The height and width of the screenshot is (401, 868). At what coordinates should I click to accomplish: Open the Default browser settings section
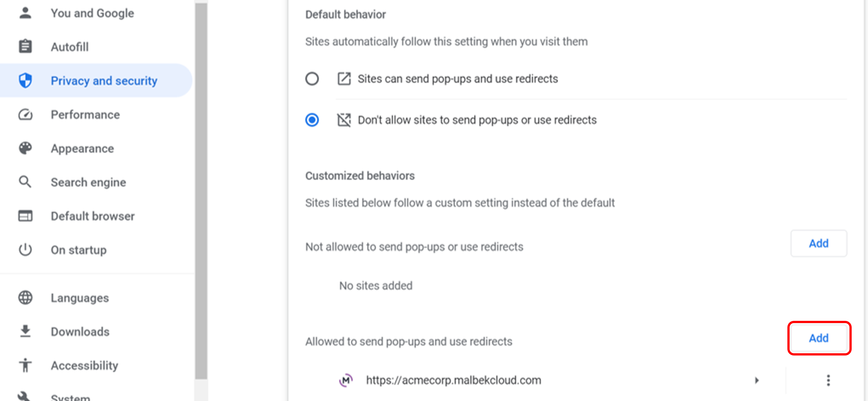(x=92, y=216)
